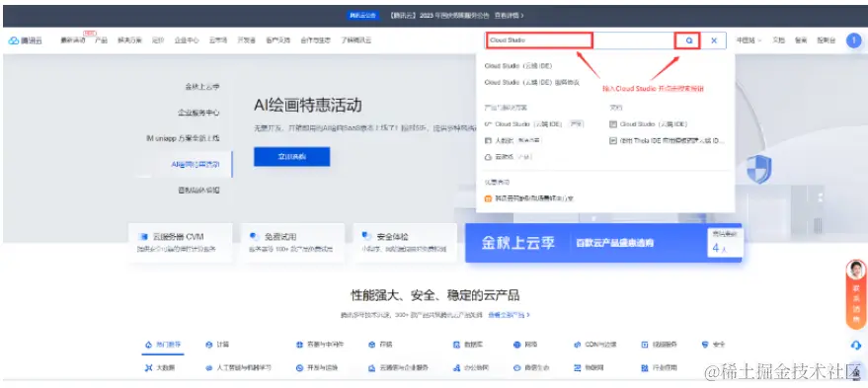Open the blue user avatar icon

pos(853,40)
